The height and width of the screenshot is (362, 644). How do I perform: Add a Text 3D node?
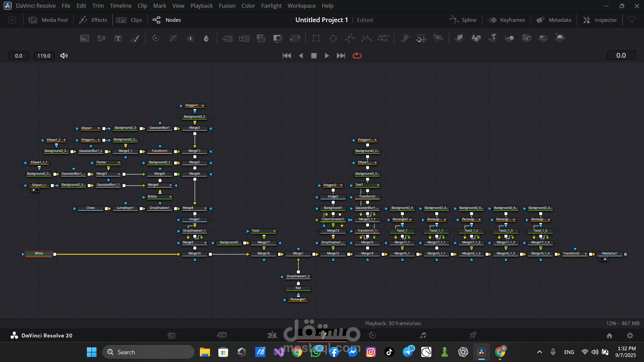click(493, 38)
